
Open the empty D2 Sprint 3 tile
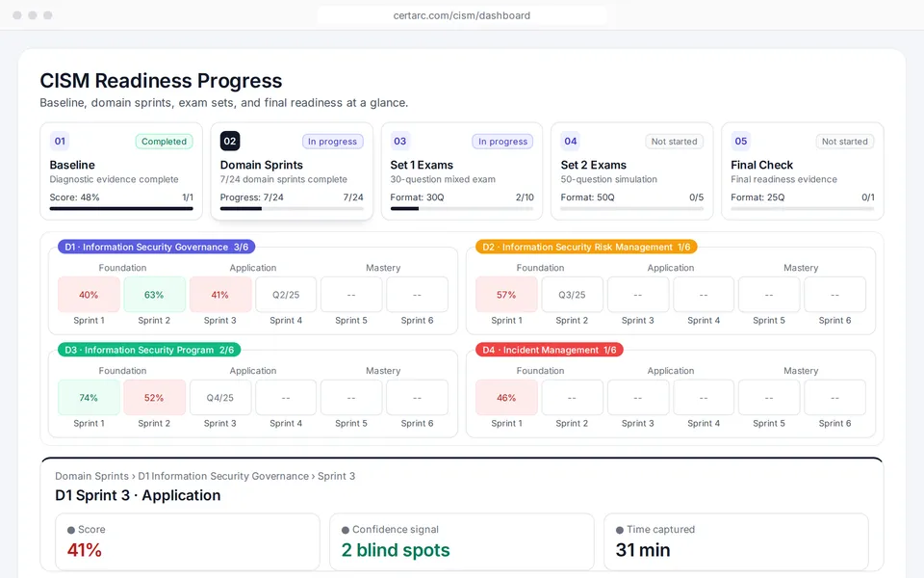point(638,295)
